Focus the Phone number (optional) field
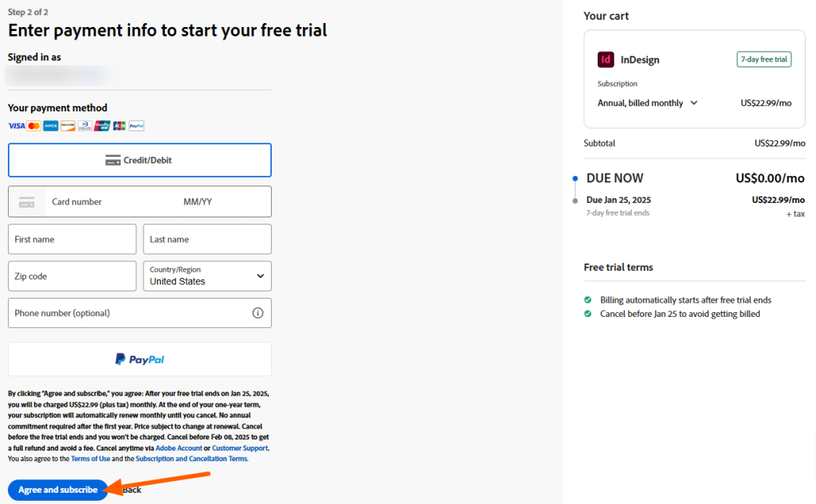816x504 pixels. tap(139, 313)
